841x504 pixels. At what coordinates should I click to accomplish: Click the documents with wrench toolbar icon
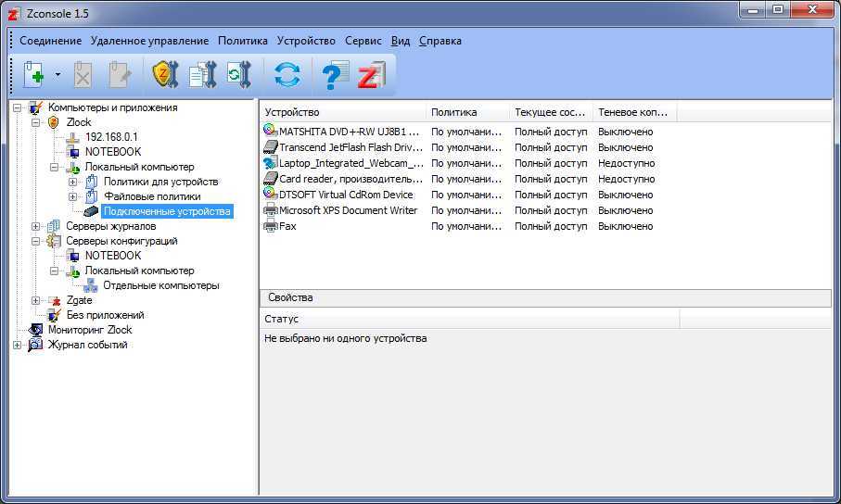(x=202, y=75)
